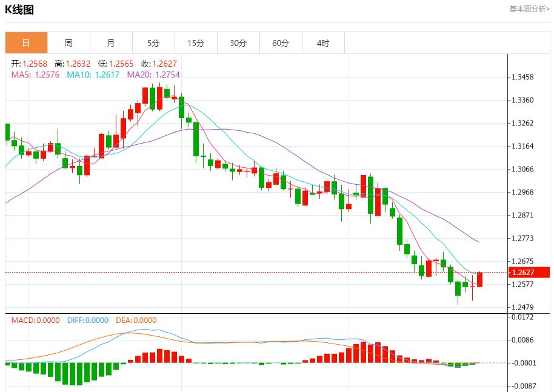Image resolution: width=554 pixels, height=392 pixels.
Task: Select the 4时 four-hour tab
Action: [323, 43]
